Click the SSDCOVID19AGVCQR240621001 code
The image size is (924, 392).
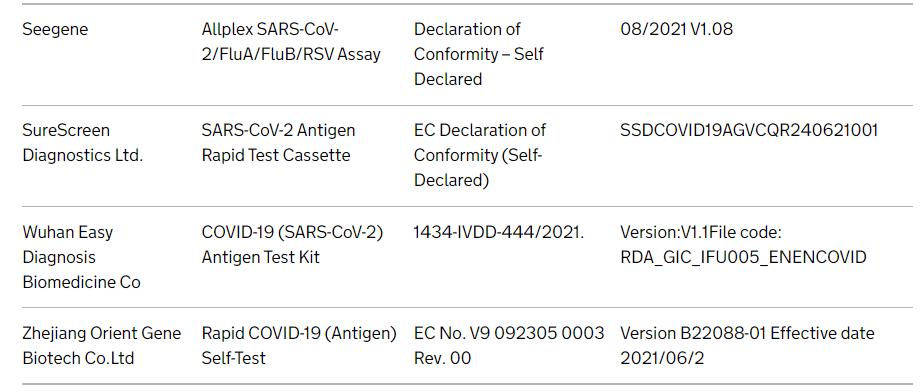point(749,130)
